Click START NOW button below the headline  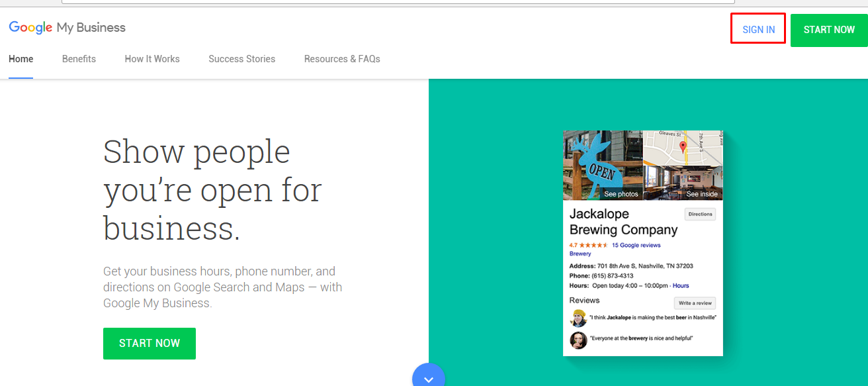tap(150, 344)
